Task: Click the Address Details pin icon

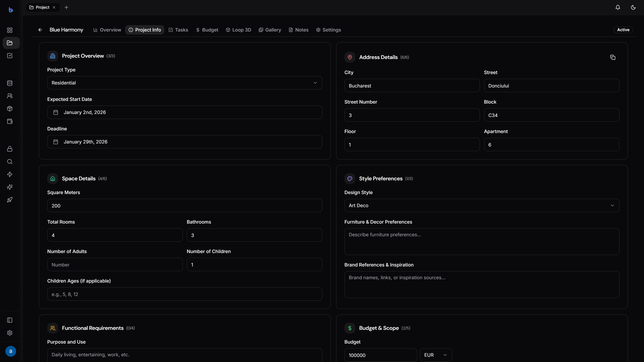Action: [x=350, y=57]
